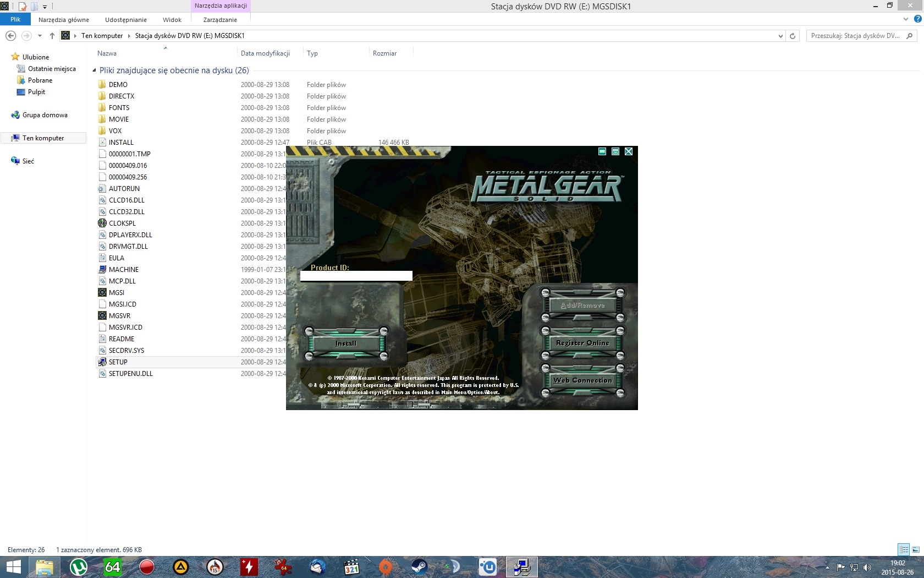Click the Forward navigation arrow
Image resolution: width=924 pixels, height=578 pixels.
tap(26, 36)
